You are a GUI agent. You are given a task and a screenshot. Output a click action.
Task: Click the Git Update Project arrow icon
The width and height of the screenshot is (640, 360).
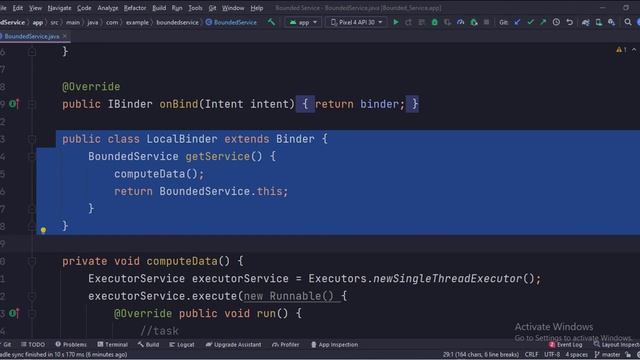click(517, 22)
